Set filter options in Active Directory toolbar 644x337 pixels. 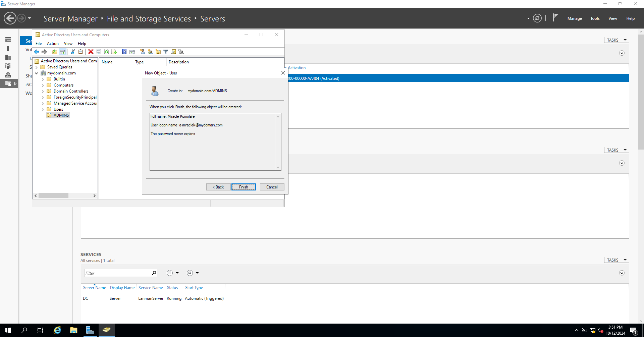166,52
